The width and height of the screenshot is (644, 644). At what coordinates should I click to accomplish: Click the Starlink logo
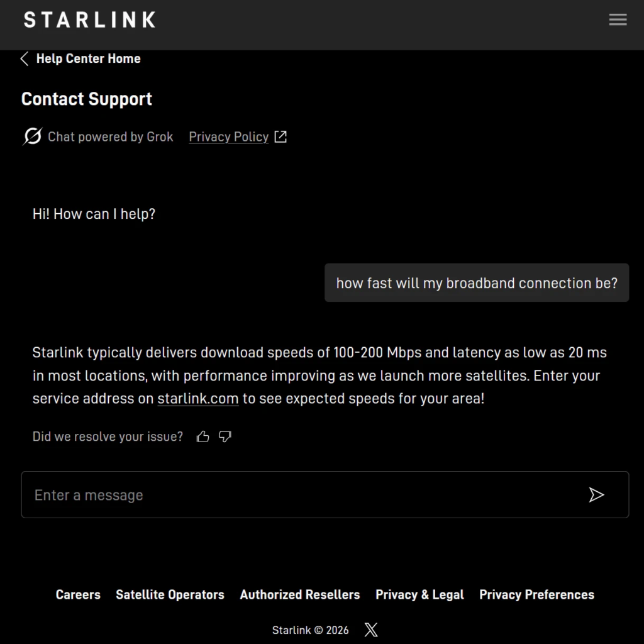[89, 20]
